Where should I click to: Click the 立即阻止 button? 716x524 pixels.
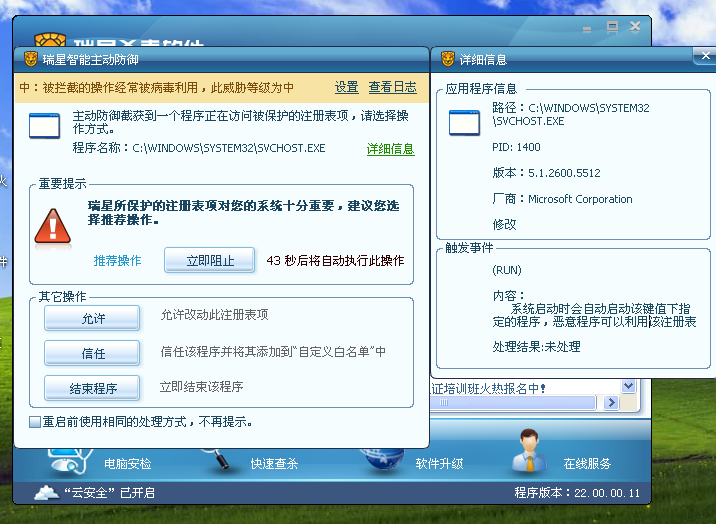[x=209, y=261]
